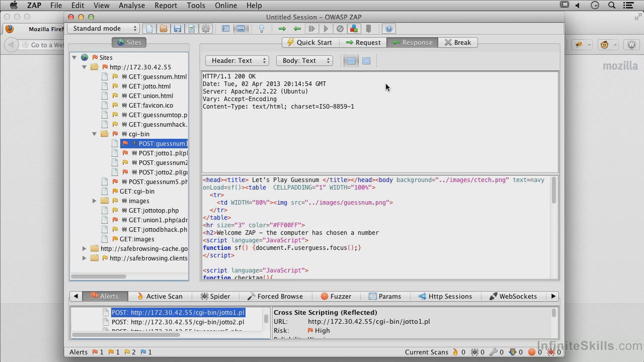Image resolution: width=644 pixels, height=362 pixels.
Task: Expand the safebrowsing-cache site node
Action: pos(85,248)
